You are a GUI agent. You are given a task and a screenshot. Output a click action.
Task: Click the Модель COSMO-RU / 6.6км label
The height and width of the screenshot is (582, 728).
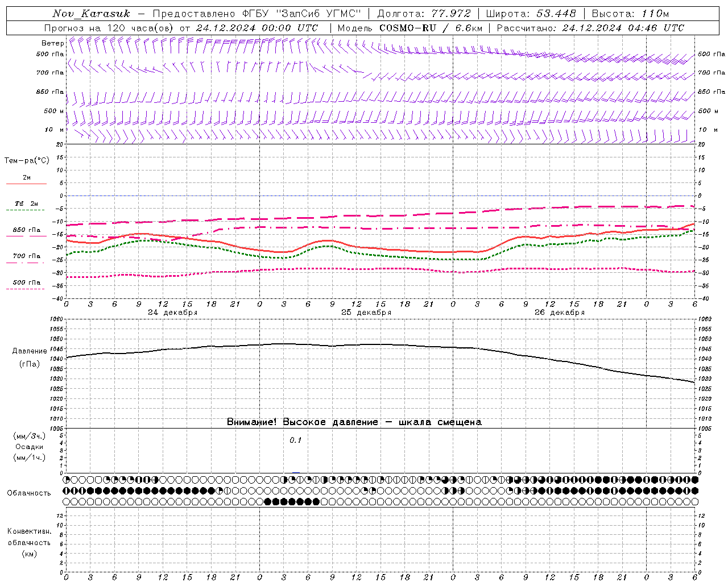click(x=410, y=28)
